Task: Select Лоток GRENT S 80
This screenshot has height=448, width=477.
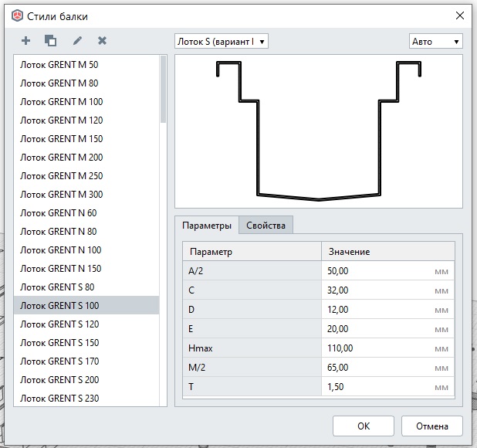Action: coord(86,287)
